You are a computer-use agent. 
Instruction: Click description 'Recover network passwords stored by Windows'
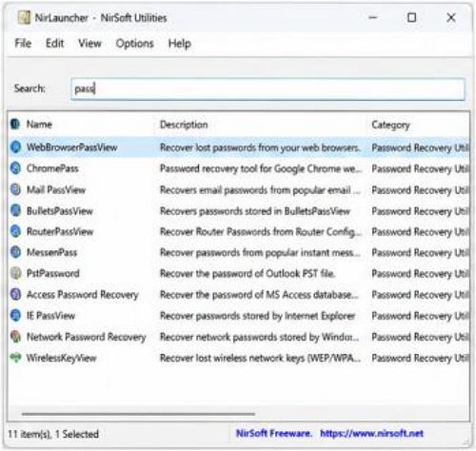pyautogui.click(x=259, y=337)
